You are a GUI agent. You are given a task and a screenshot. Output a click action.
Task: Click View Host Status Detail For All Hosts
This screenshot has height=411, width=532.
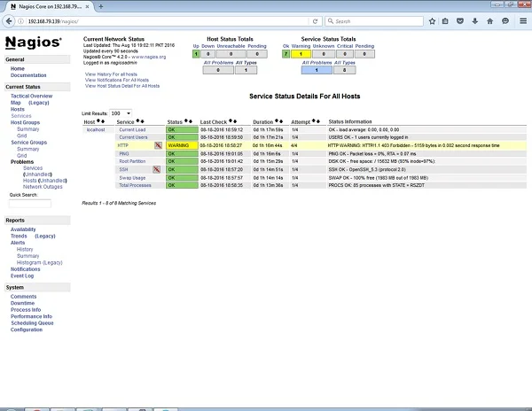coord(122,86)
